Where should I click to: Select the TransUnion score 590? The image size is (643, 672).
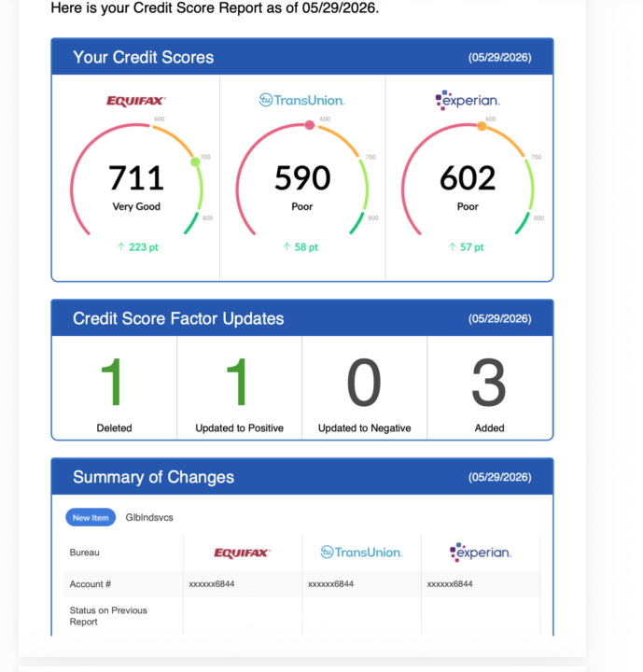pos(302,178)
